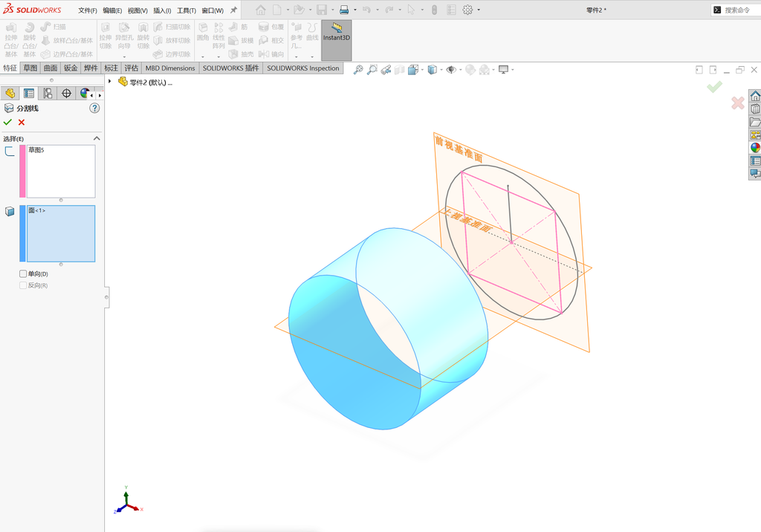Open the 文件(F) menu
761x532 pixels.
point(88,10)
